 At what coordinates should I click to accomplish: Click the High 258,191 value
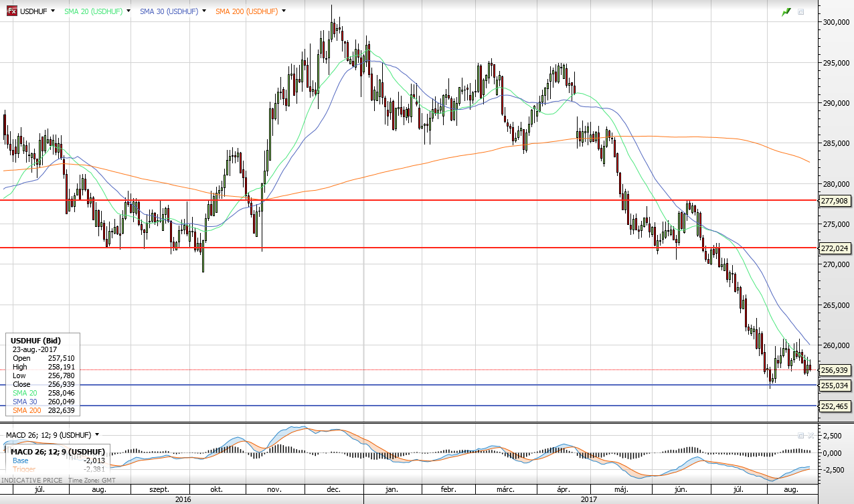pos(61,367)
